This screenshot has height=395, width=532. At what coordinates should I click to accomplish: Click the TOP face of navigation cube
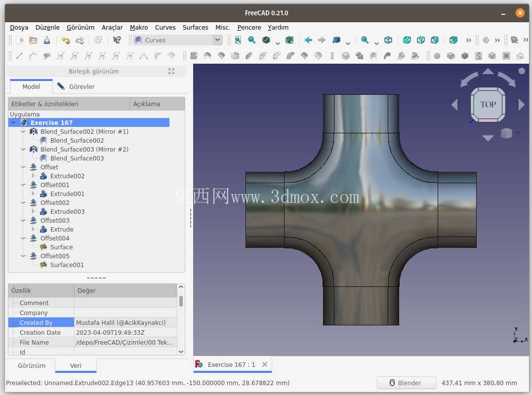pyautogui.click(x=488, y=105)
